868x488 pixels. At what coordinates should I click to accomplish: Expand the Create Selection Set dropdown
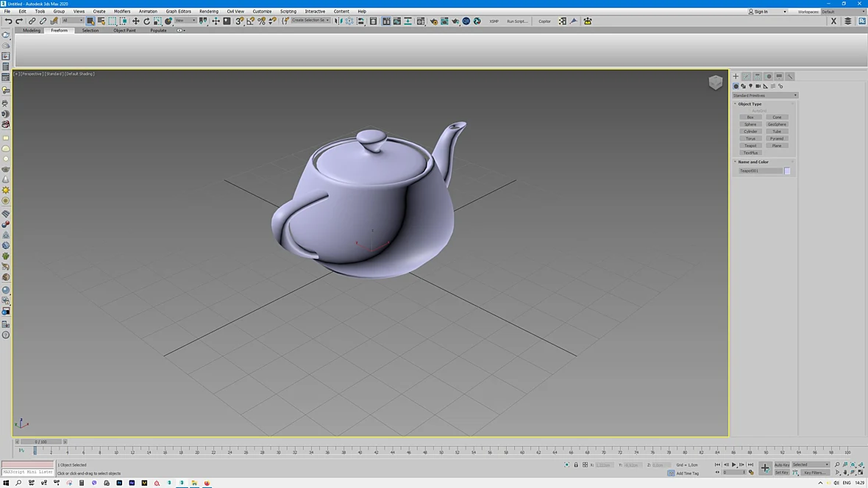(310, 21)
